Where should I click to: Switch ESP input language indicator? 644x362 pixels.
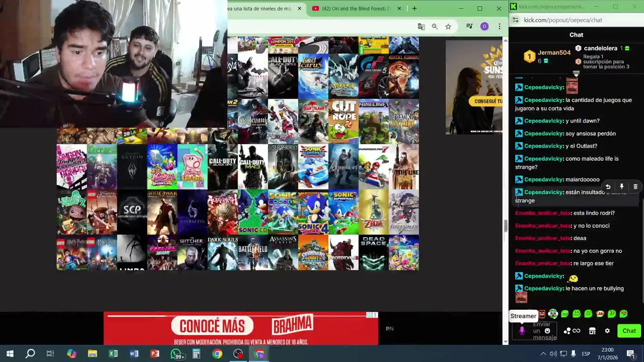click(586, 354)
